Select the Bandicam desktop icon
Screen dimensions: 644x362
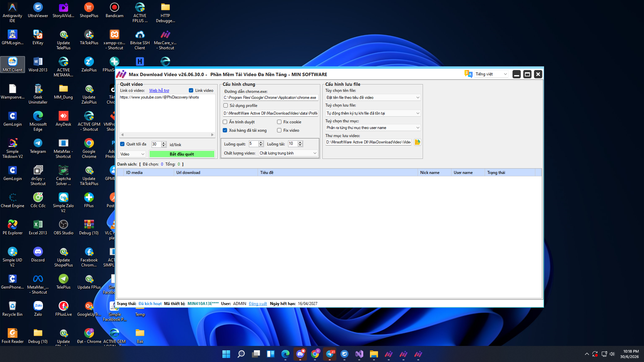point(114,10)
